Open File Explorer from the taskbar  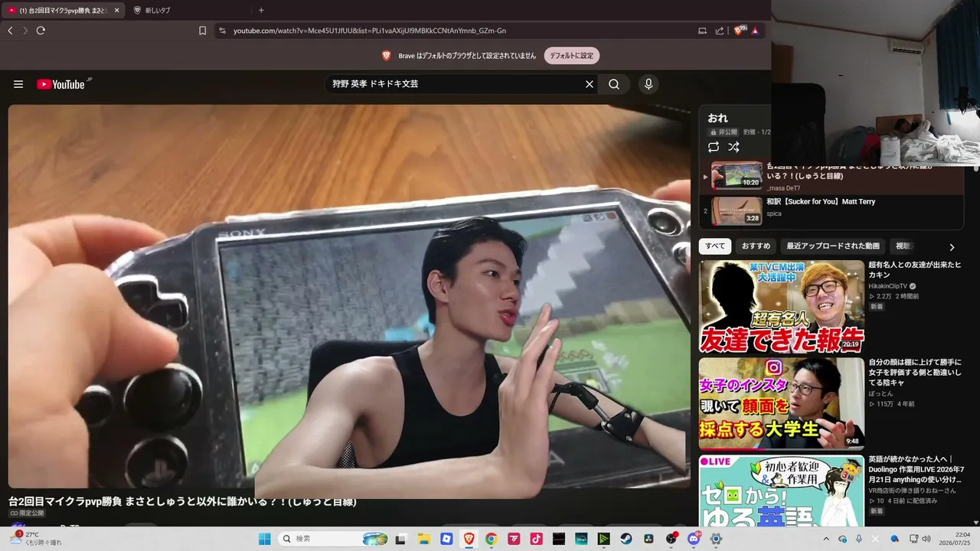423,539
